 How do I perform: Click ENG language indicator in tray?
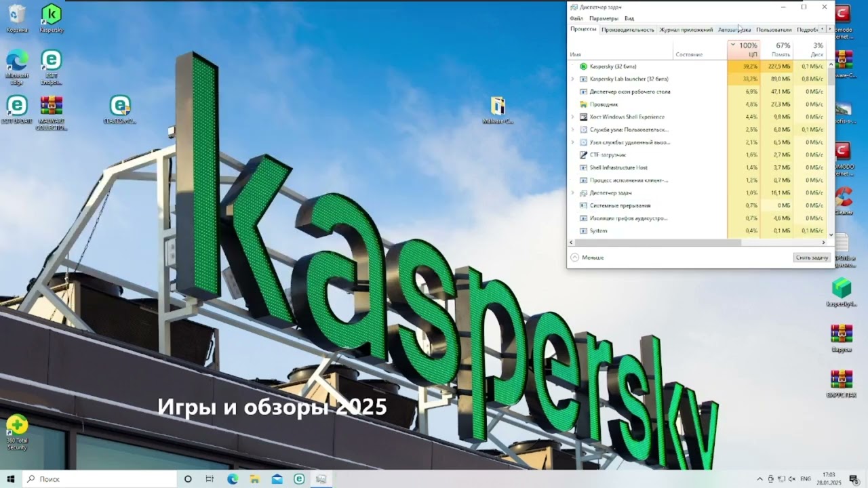point(806,479)
